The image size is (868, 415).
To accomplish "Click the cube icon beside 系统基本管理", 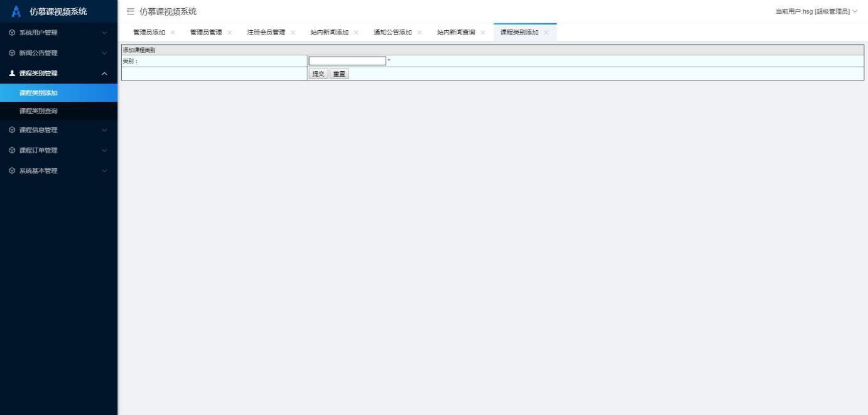I will click(13, 170).
